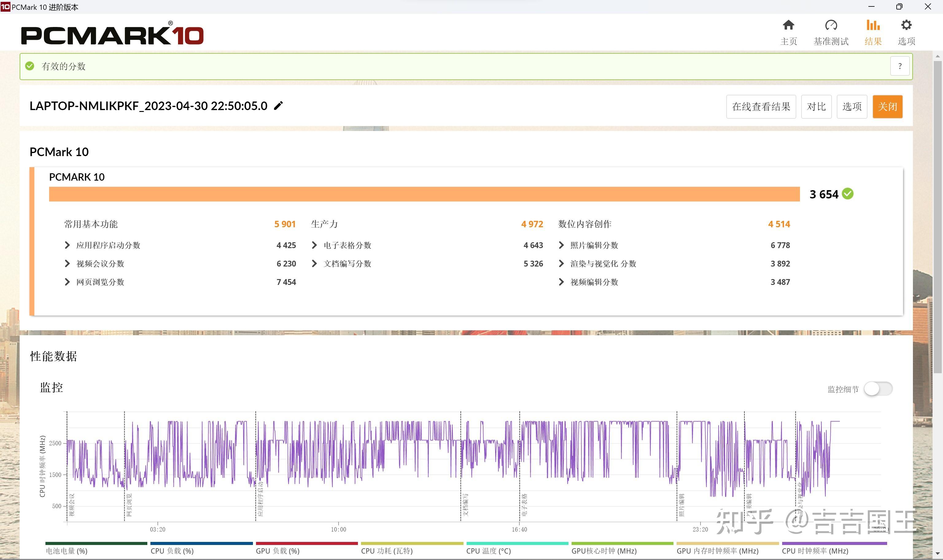Expand the 照片编辑分数 row
The width and height of the screenshot is (943, 560).
pyautogui.click(x=561, y=245)
